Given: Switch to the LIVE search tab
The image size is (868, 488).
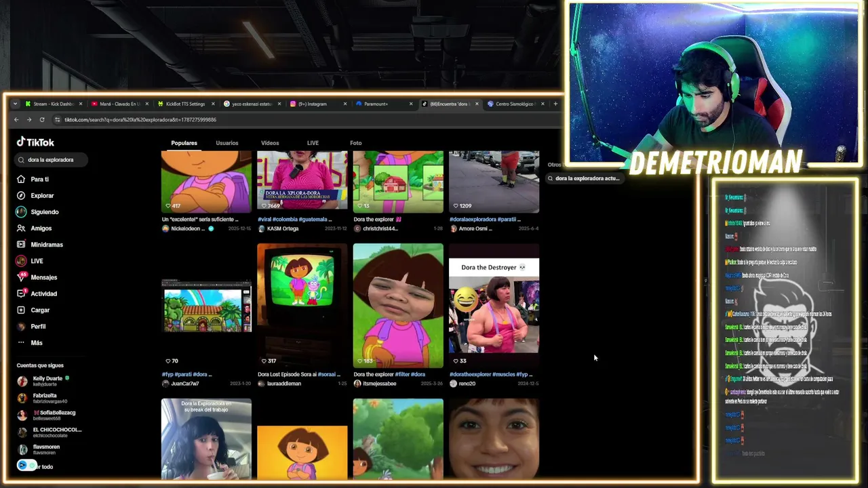Looking at the screenshot, I should [313, 143].
